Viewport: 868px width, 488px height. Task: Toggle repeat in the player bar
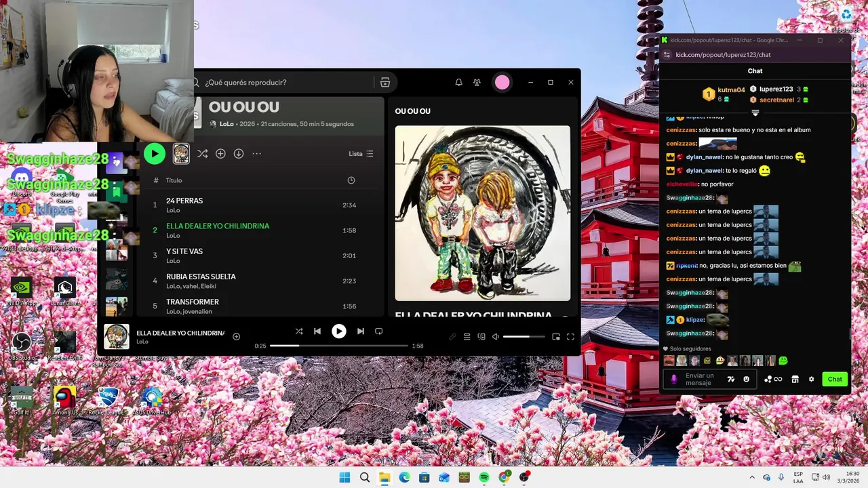click(379, 331)
